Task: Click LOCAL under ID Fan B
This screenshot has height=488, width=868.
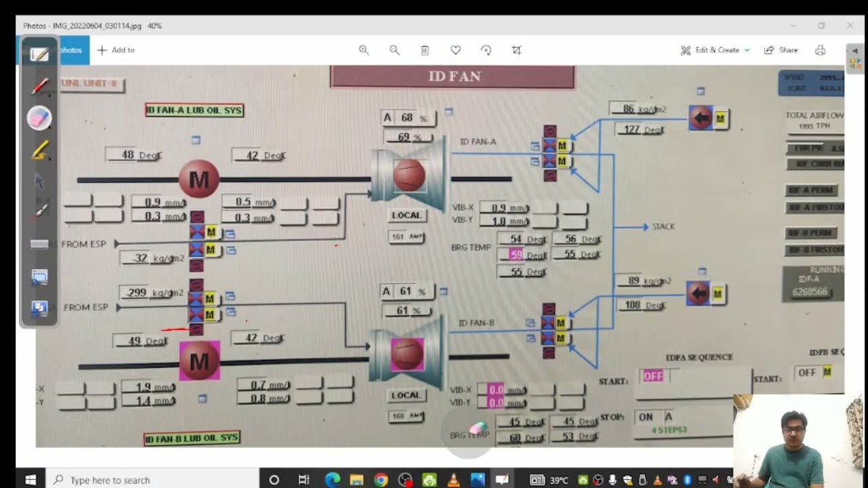Action: pos(406,394)
